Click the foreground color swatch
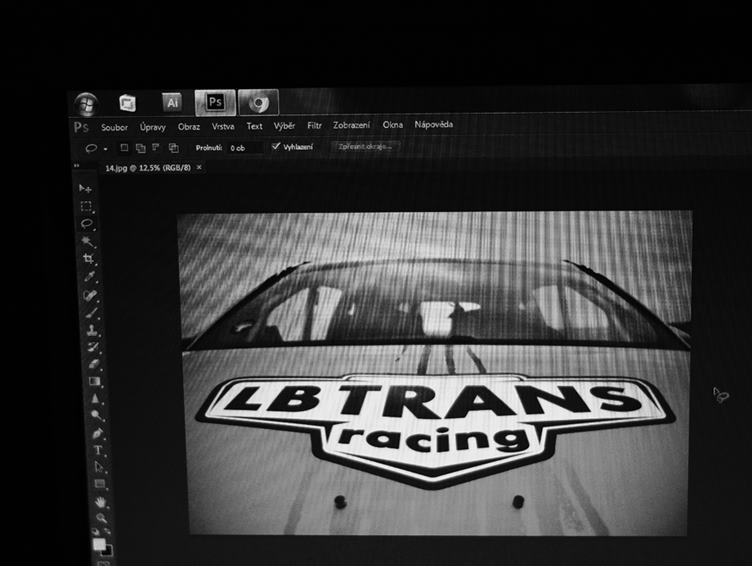Screen dimensions: 752x566 click(x=99, y=544)
